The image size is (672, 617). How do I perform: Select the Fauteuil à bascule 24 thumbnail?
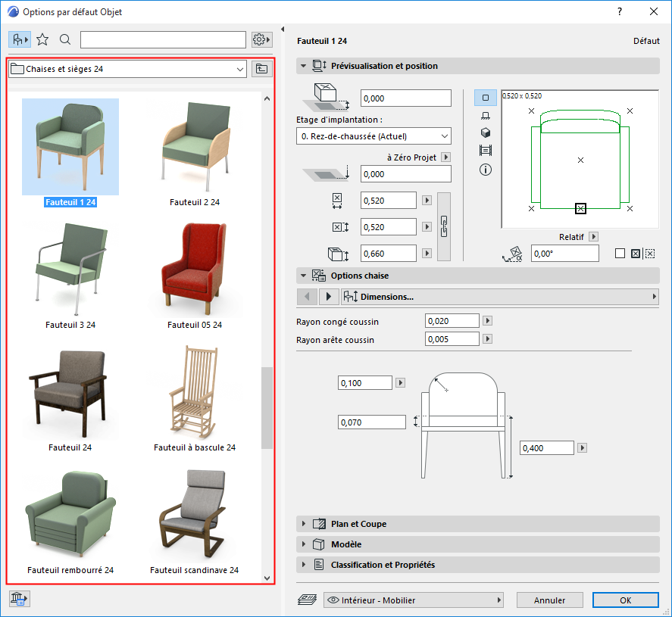[194, 394]
